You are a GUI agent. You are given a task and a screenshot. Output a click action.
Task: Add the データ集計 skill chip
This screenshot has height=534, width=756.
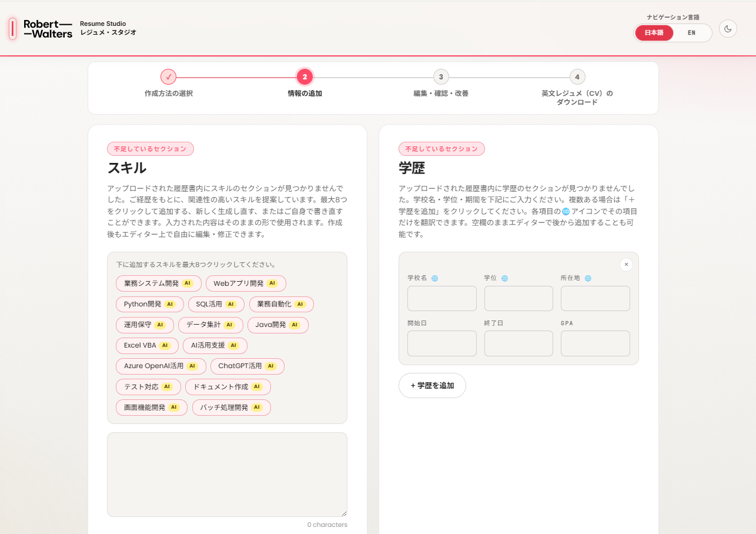[210, 325]
